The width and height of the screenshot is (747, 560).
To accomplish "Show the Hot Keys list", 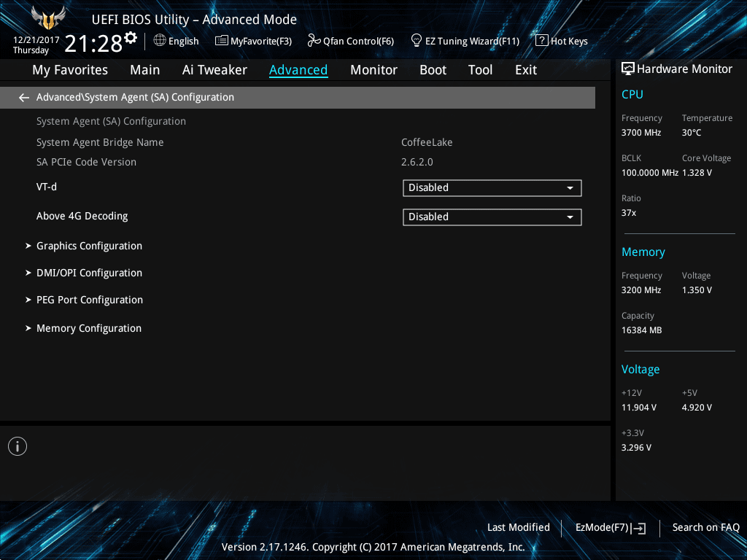I will [x=569, y=42].
